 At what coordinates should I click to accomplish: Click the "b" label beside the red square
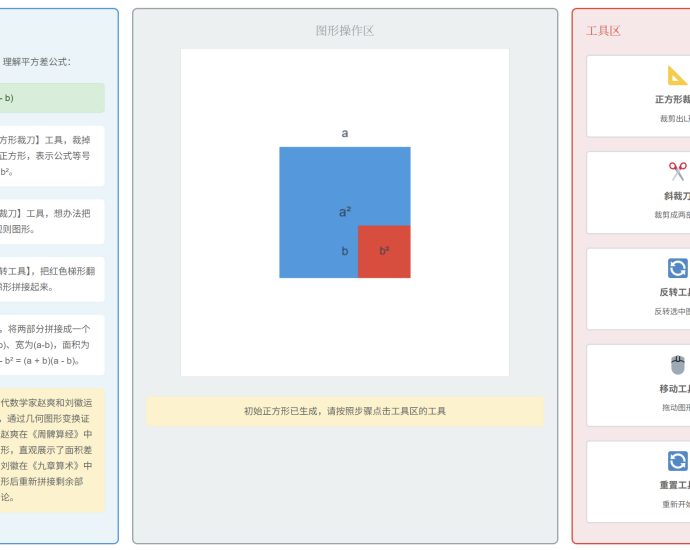pos(345,251)
